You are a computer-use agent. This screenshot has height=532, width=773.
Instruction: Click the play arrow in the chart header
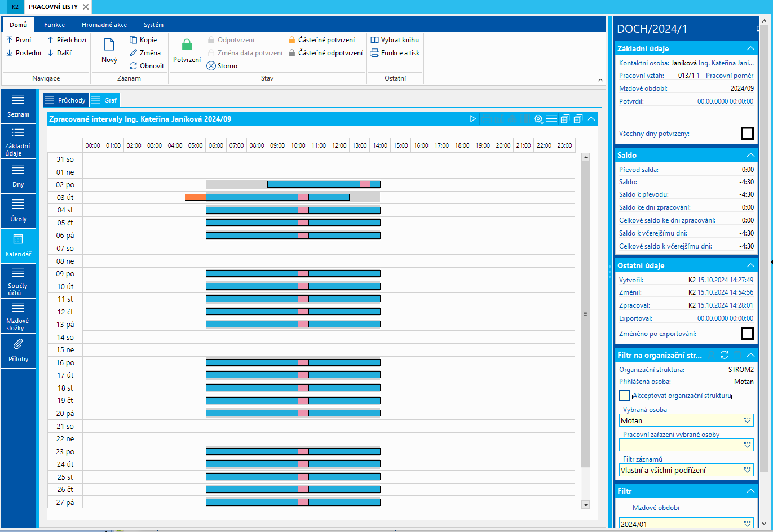(473, 119)
